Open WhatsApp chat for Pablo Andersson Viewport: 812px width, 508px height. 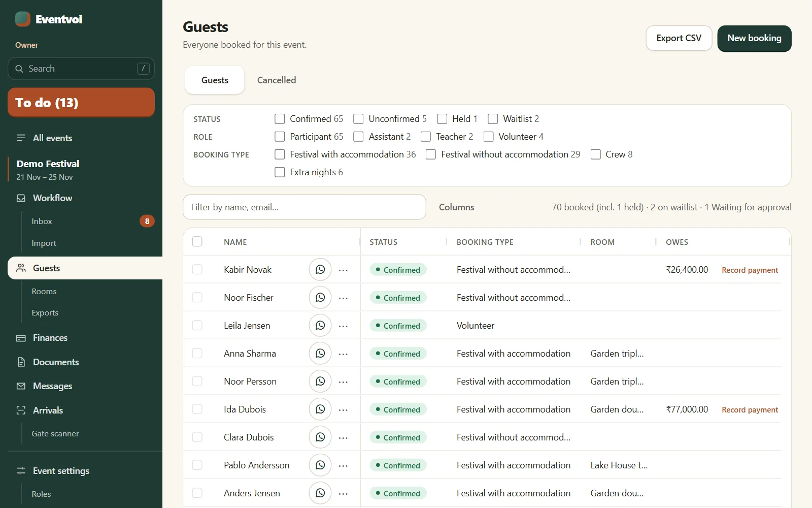(320, 465)
